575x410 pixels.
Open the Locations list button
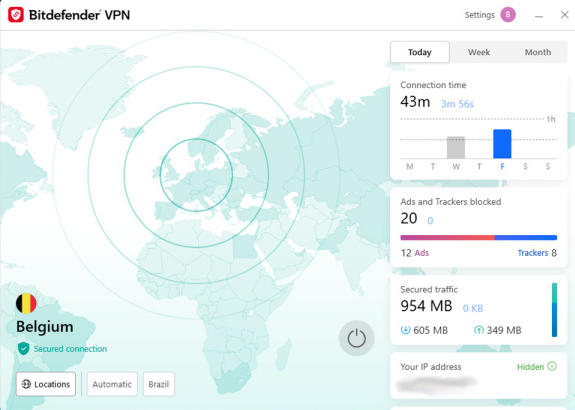(46, 384)
